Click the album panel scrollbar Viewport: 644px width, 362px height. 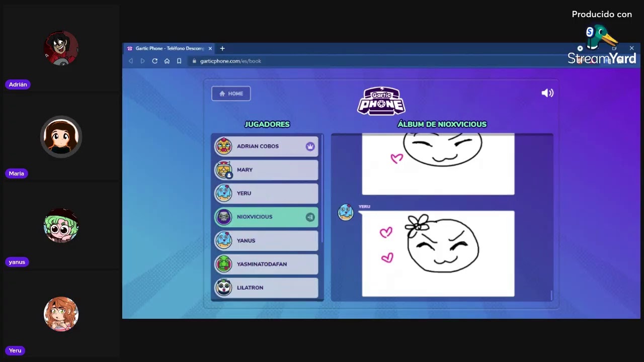551,295
